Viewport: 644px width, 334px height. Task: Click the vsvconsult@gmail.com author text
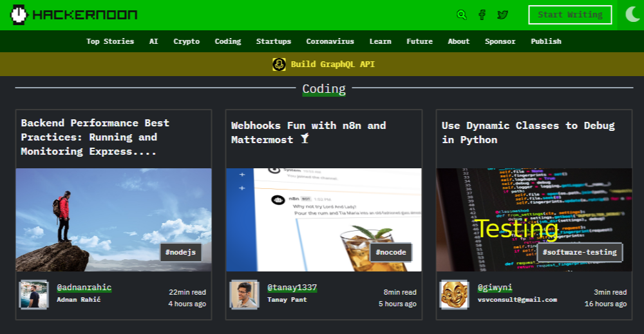pos(517,299)
